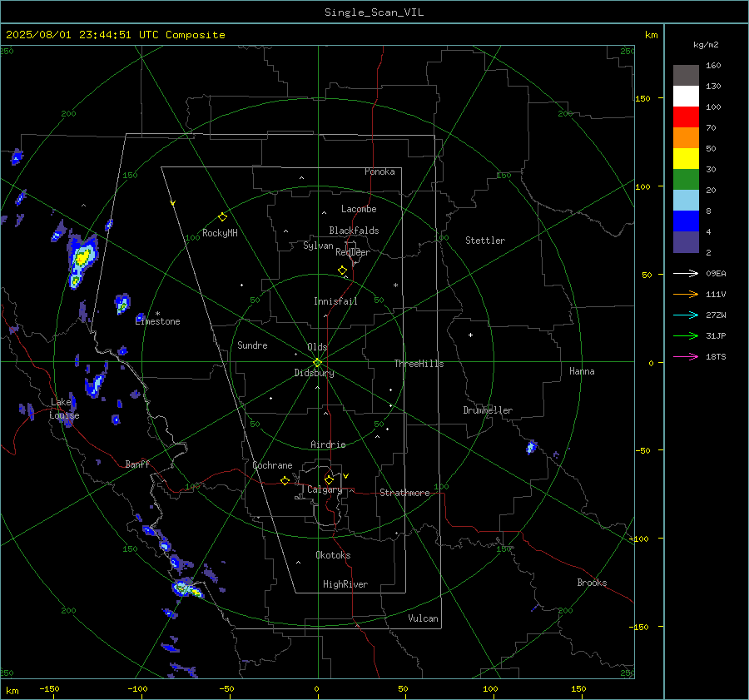
Task: Click the Banff town label
Action: [137, 464]
